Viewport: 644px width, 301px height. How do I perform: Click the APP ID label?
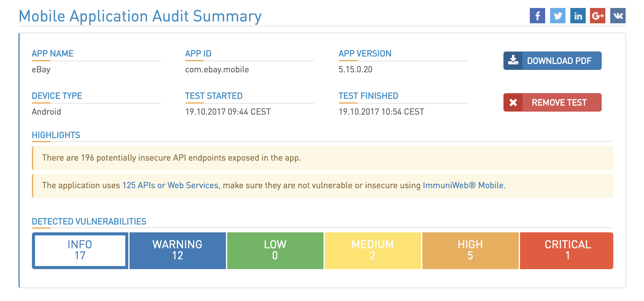tap(198, 54)
